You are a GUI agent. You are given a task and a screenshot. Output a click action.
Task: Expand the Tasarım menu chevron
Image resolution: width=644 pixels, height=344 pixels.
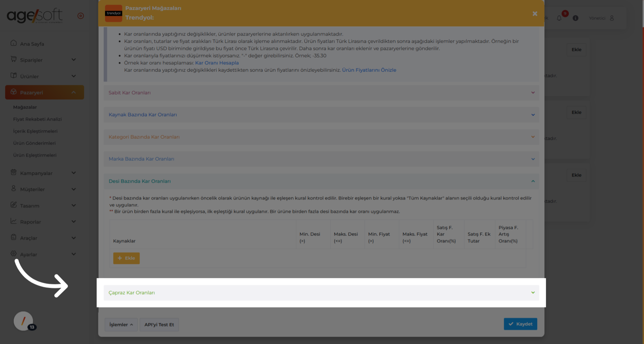coord(74,205)
